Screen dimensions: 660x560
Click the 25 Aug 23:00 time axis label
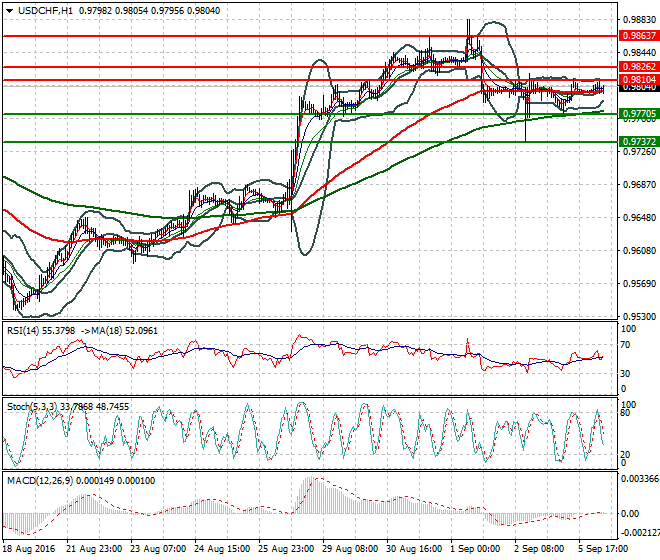click(286, 549)
